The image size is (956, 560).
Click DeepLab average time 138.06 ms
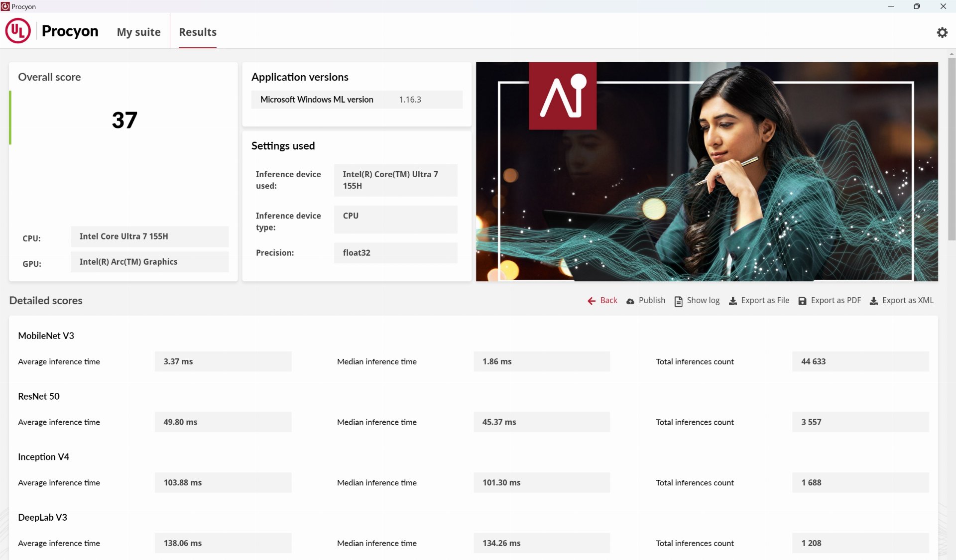tap(223, 543)
